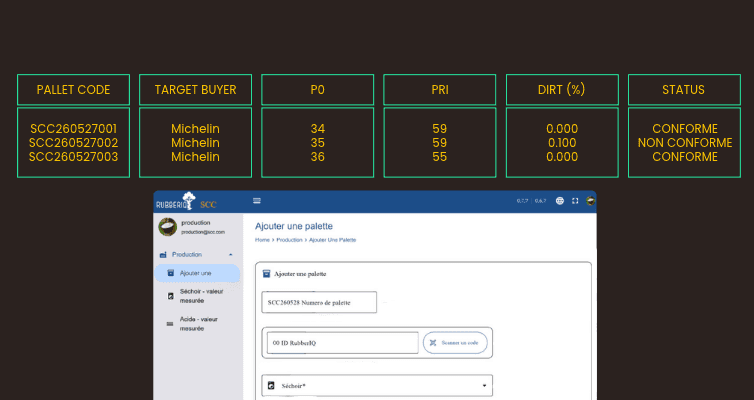Click the pallet icon in the form card header
Image resolution: width=754 pixels, height=400 pixels.
coord(266,274)
